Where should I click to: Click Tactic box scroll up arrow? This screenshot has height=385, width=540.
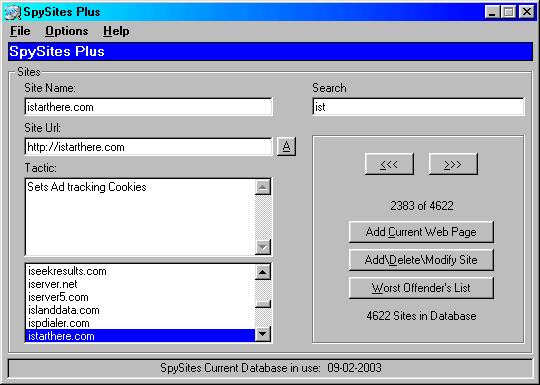pos(263,187)
